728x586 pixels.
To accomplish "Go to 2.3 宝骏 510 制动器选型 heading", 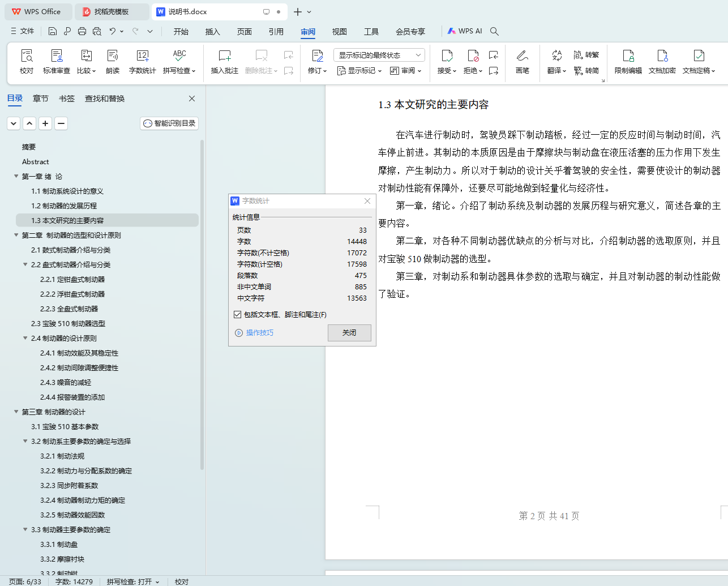I will click(x=68, y=323).
